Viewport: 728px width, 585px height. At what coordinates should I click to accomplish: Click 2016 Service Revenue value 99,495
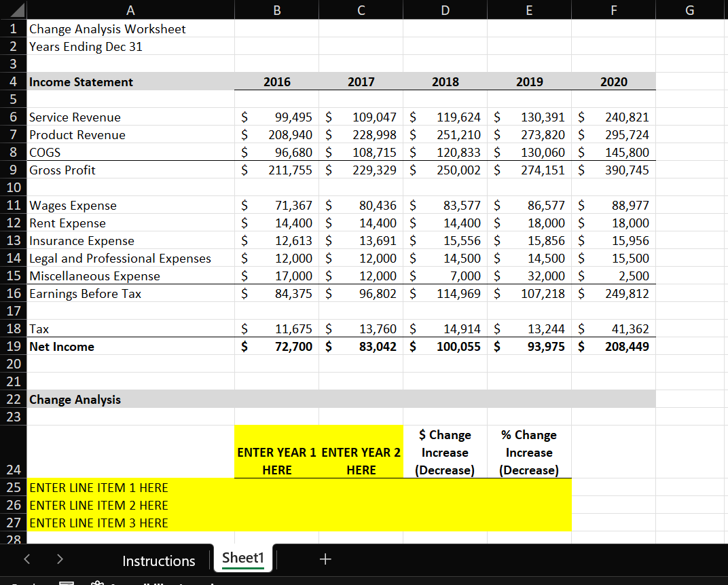click(276, 117)
